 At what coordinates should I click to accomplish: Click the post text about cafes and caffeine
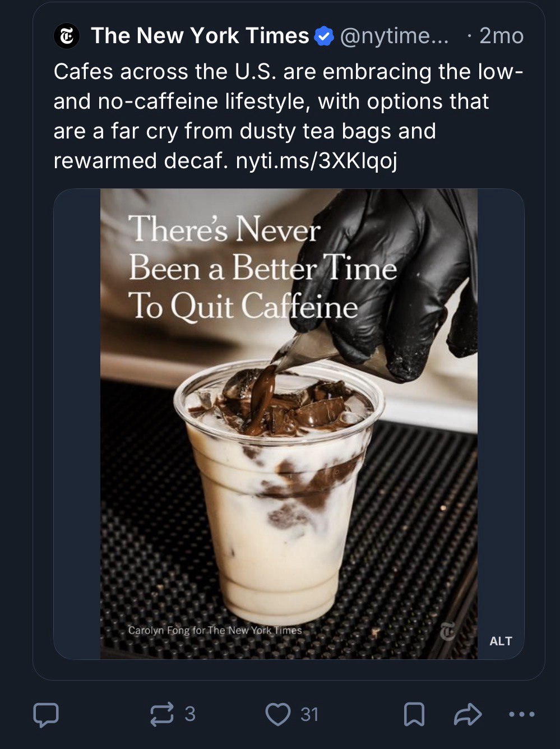click(x=289, y=116)
